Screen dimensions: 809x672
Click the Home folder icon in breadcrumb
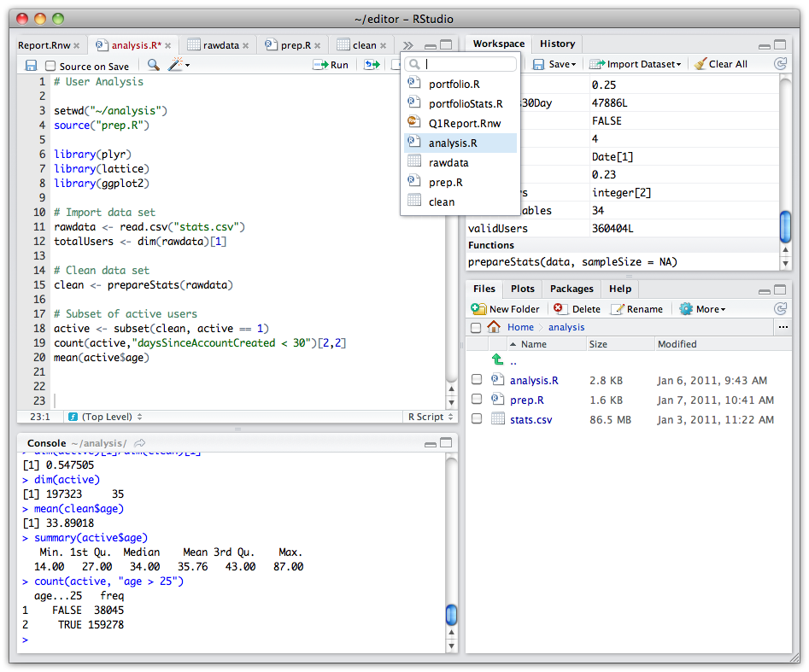(494, 327)
